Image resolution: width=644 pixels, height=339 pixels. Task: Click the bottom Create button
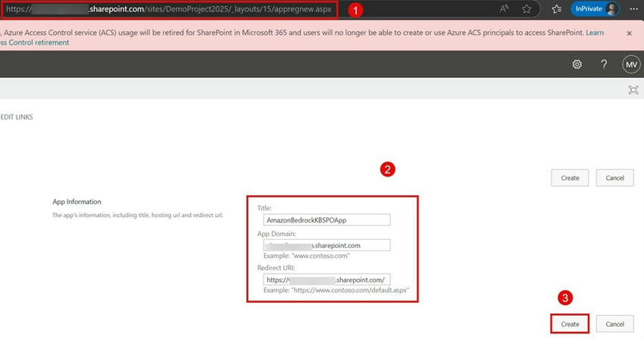570,324
